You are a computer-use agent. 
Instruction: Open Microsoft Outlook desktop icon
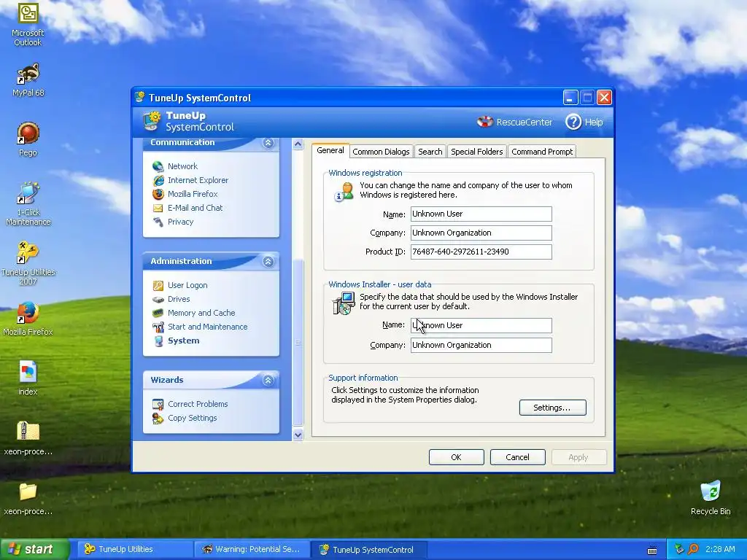28,25
